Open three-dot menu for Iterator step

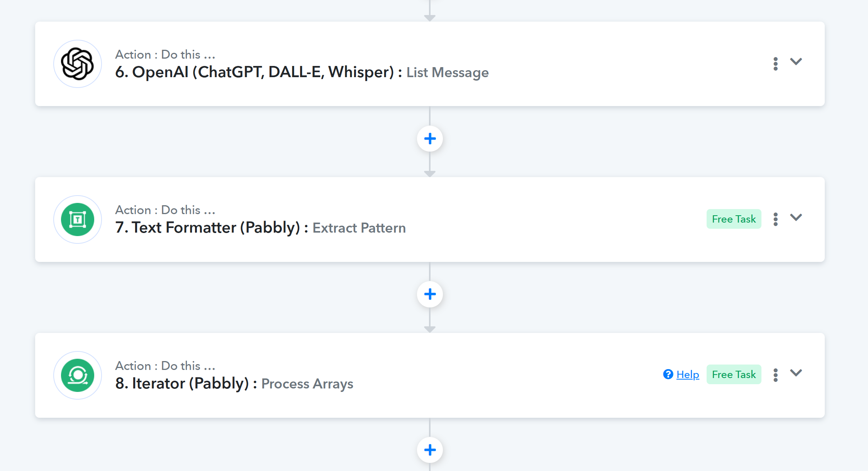775,375
